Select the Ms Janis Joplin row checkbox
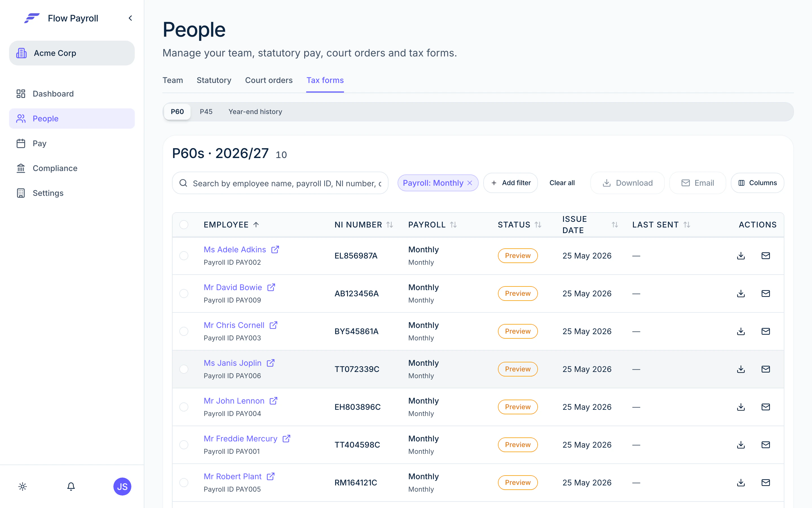 [x=184, y=369]
